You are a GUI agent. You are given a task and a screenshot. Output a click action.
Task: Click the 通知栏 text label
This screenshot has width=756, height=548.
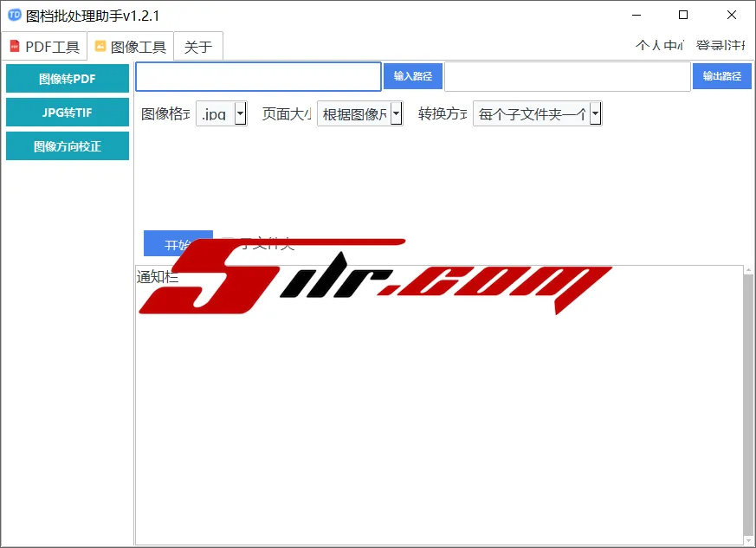pos(158,277)
